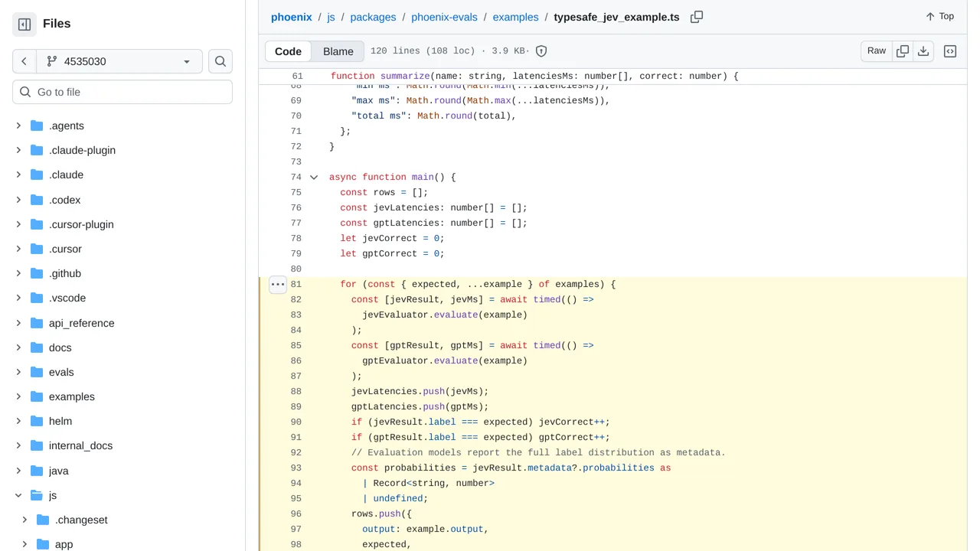Screen dimensions: 980x551
Task: Go back using the branch arrow
Action: (x=24, y=61)
